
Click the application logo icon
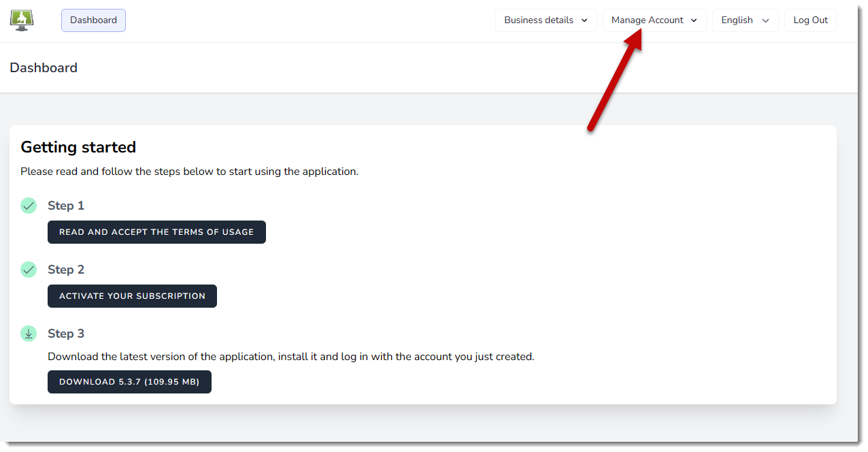(22, 20)
